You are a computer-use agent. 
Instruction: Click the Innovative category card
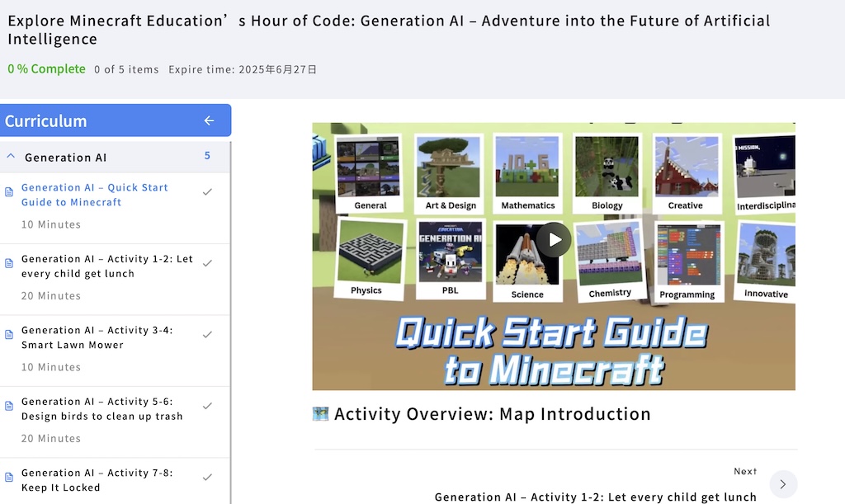[x=765, y=261]
